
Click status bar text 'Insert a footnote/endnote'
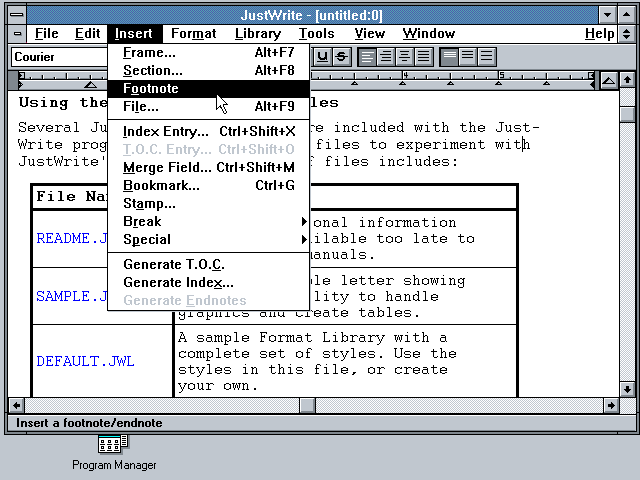point(89,423)
